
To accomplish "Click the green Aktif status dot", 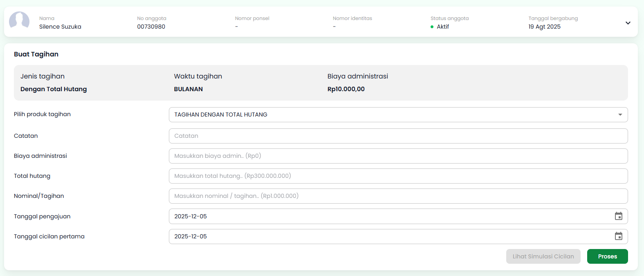I will pyautogui.click(x=432, y=27).
